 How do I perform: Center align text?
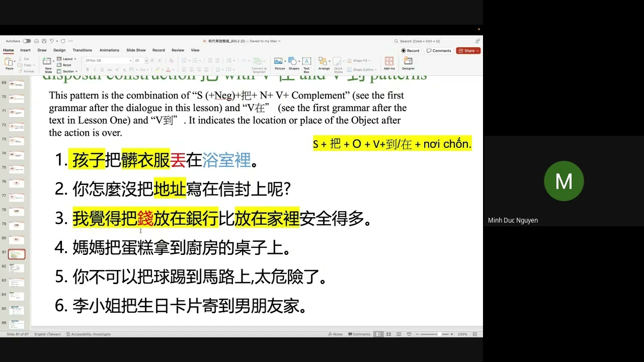[192, 69]
